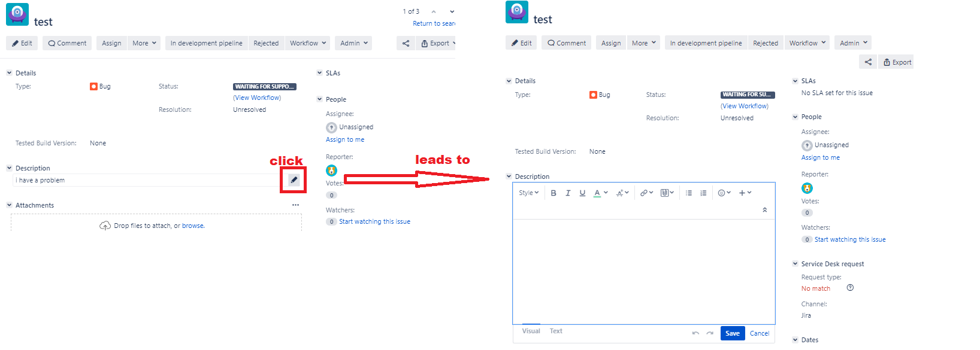
Task: Click the pencil icon to edit Description
Action: (x=294, y=180)
